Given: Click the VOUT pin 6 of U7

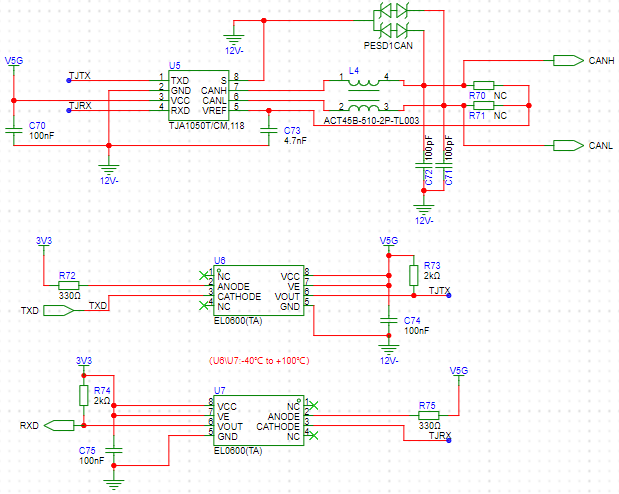Looking at the screenshot, I should [209, 425].
